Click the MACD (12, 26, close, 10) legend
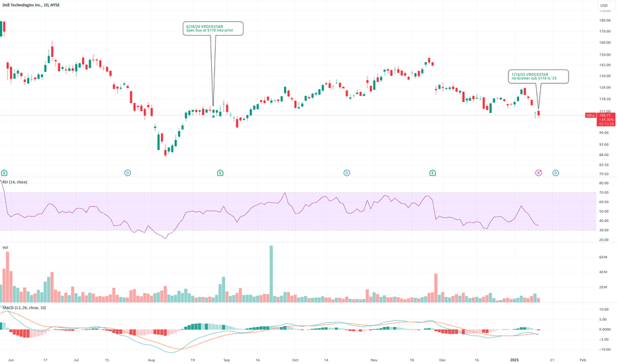The height and width of the screenshot is (364, 617). tap(24, 307)
